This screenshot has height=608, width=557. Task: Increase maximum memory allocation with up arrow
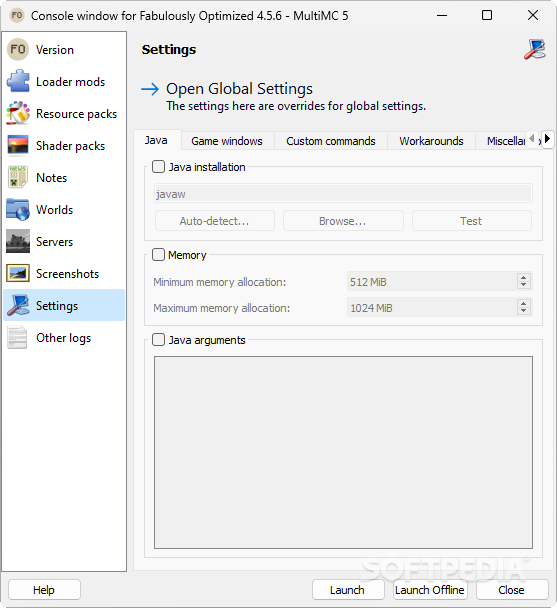coord(524,304)
